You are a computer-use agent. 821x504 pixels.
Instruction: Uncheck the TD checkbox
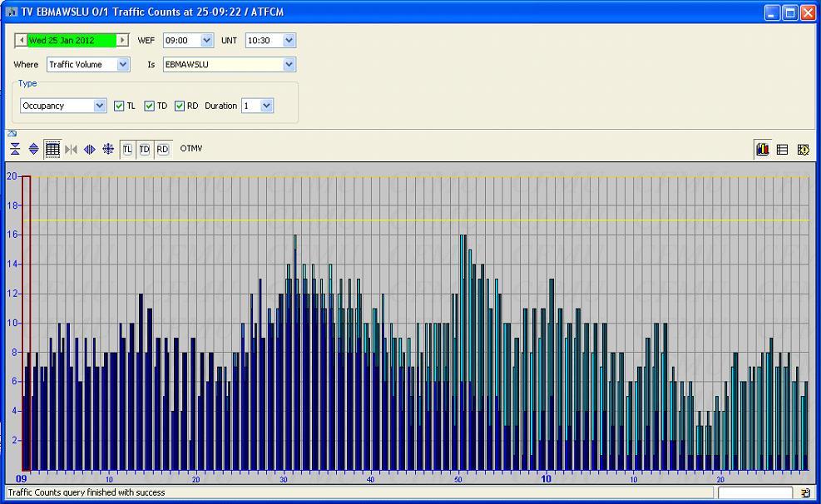click(x=149, y=106)
